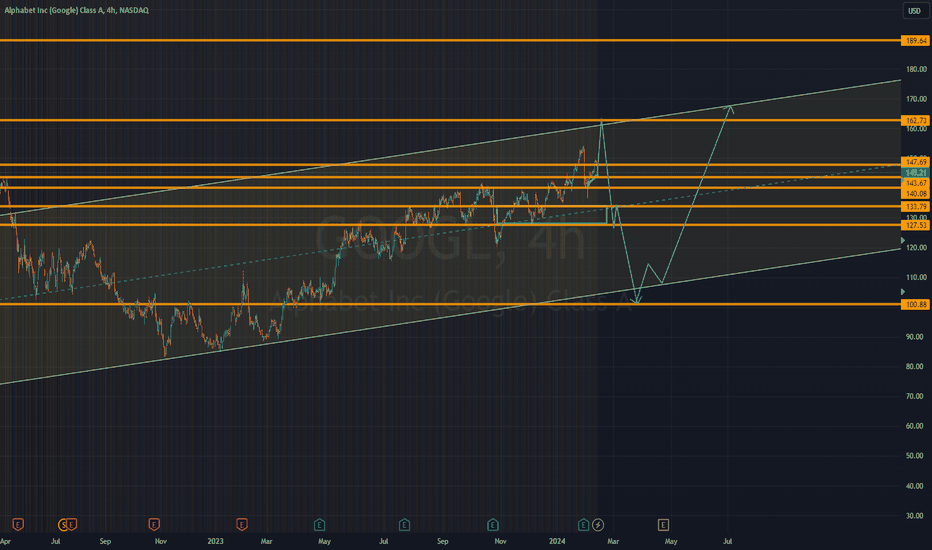This screenshot has height=550, width=932.
Task: Open the orange earnings marker between 2023 and Mar
Action: point(241,524)
